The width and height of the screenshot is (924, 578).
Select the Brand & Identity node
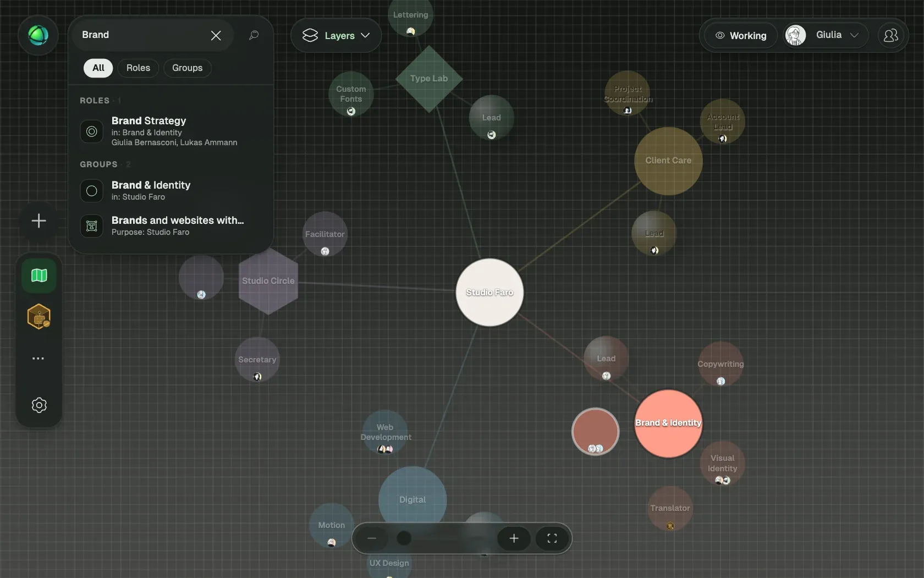coord(668,423)
